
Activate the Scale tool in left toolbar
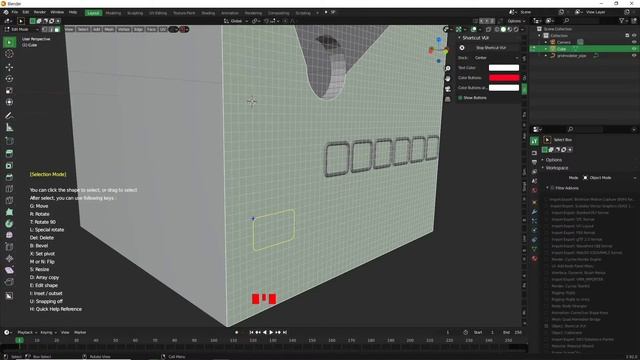click(9, 90)
